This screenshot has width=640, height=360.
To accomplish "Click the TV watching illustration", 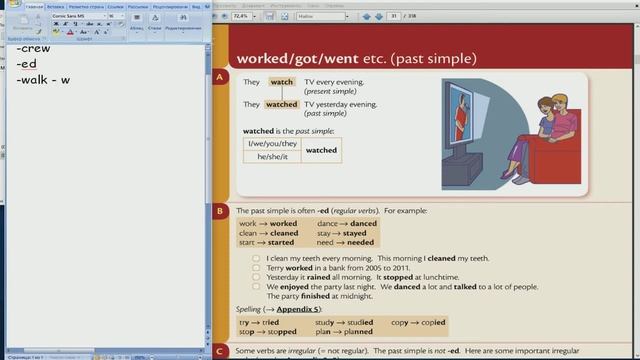I will coord(511,134).
